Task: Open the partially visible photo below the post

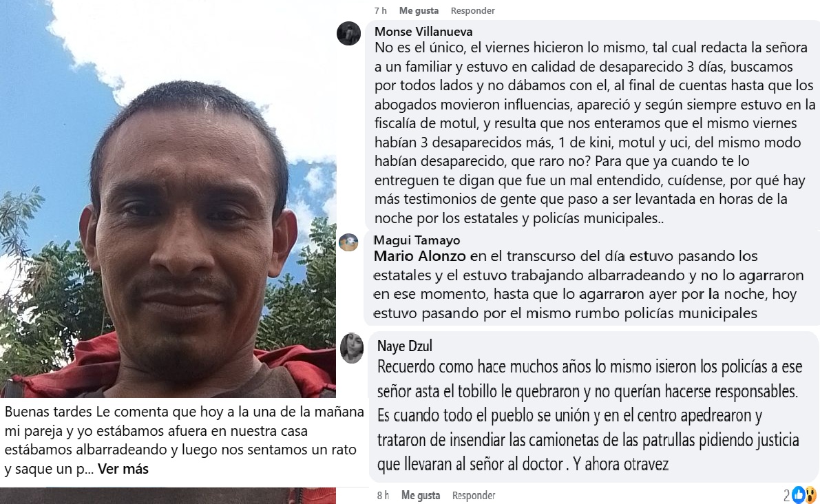Action: click(168, 496)
